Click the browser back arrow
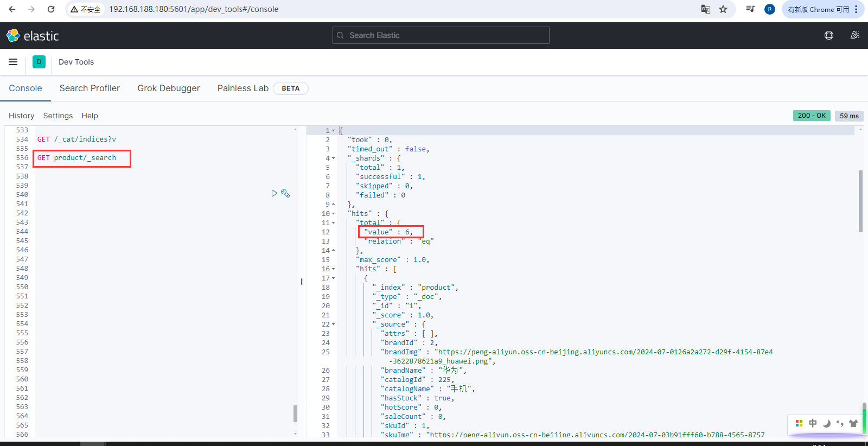This screenshot has height=446, width=868. 12,9
